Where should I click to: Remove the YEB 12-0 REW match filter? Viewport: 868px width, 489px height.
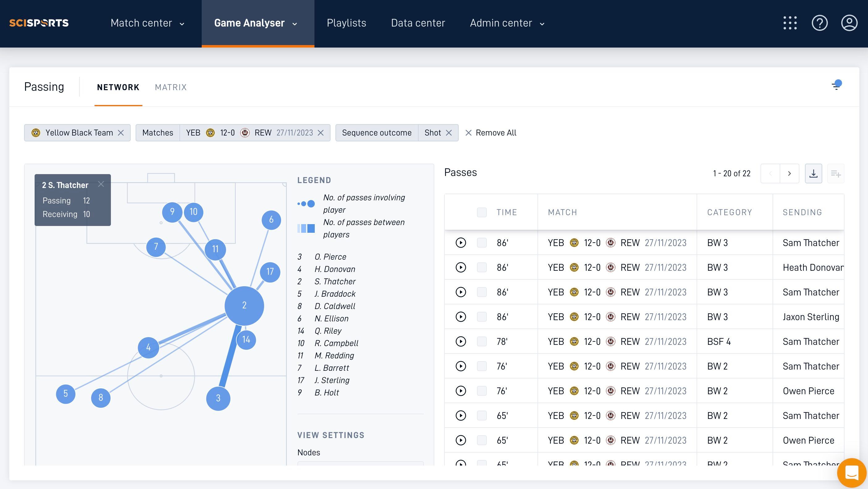pyautogui.click(x=320, y=133)
